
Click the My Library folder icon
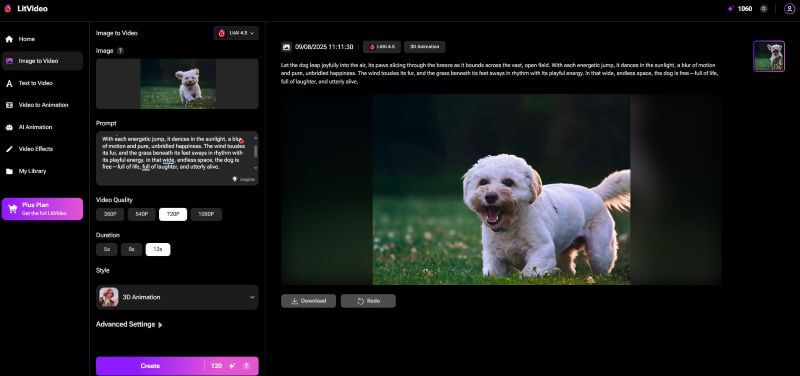coord(9,171)
